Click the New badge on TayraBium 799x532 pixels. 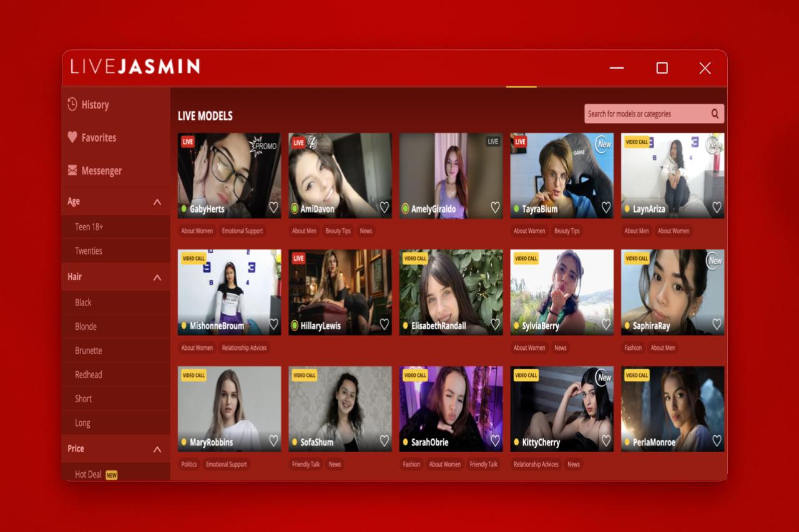coord(604,144)
